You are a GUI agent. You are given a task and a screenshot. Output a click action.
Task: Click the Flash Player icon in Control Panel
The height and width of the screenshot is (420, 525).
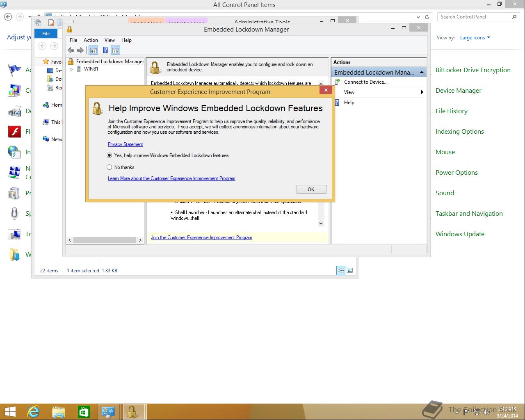tap(14, 132)
